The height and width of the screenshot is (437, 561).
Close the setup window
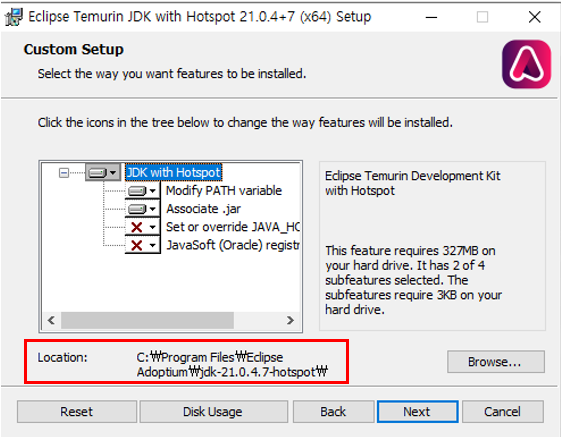pyautogui.click(x=535, y=17)
